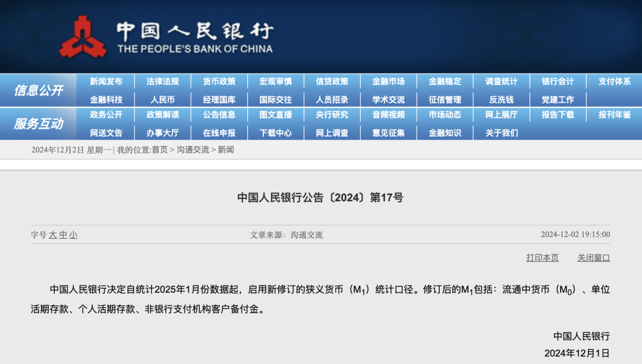Open 政务公开 in the service menu
Image resolution: width=642 pixels, height=364 pixels.
(x=106, y=115)
